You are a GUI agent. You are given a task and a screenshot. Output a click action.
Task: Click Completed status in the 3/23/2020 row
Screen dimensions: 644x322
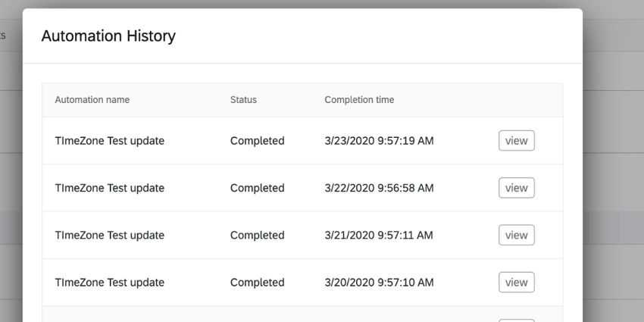click(x=257, y=141)
